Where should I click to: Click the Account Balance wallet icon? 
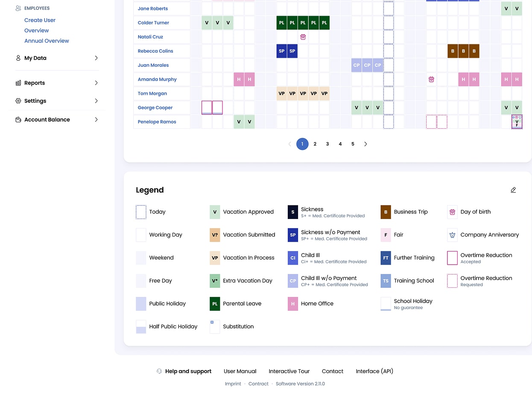(x=18, y=120)
